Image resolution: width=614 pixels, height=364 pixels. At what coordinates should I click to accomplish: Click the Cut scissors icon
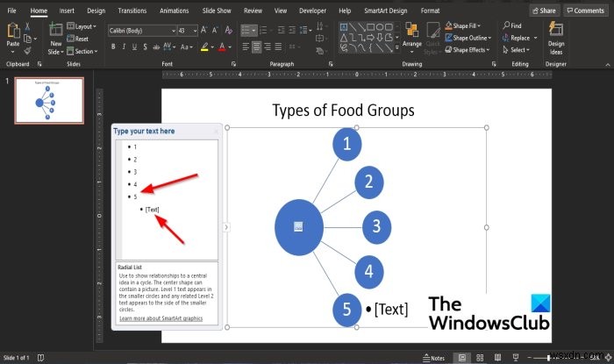27,26
